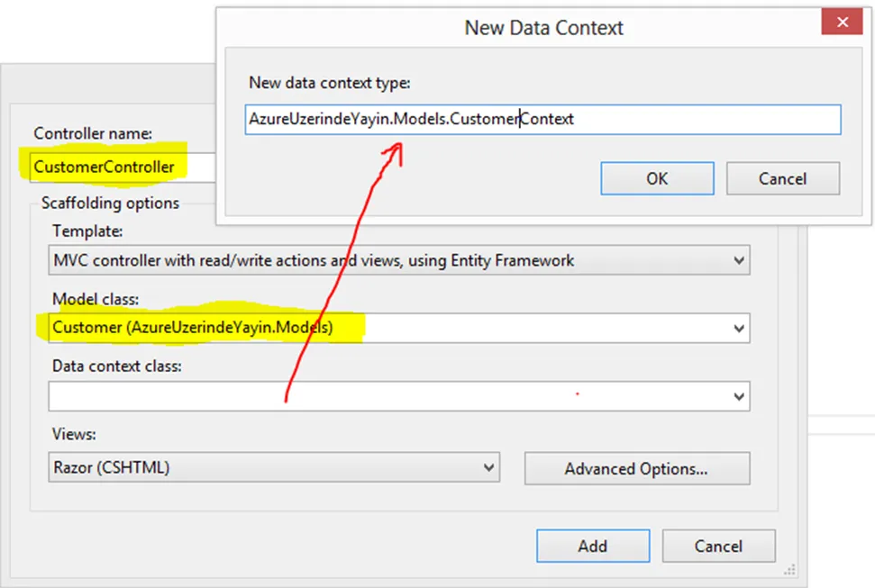The width and height of the screenshot is (875, 588).
Task: Click the Razor (CSHTML) views combo box
Action: 274,467
